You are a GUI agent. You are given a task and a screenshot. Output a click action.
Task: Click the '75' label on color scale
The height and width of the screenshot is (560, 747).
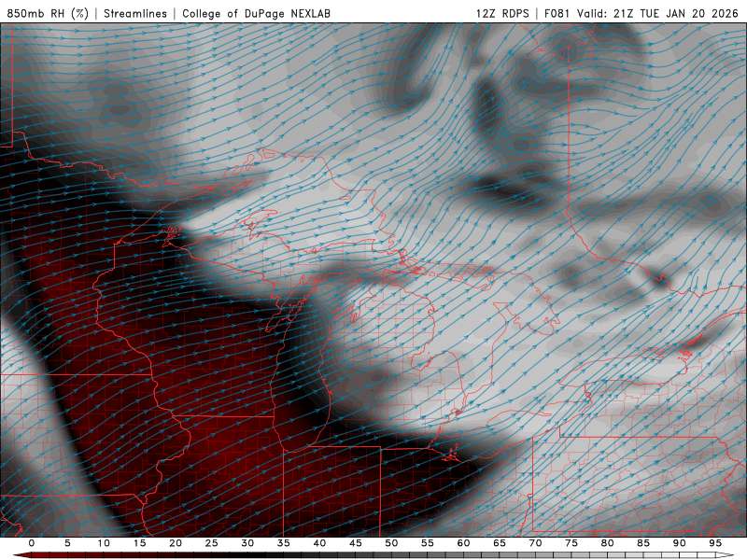coord(571,543)
